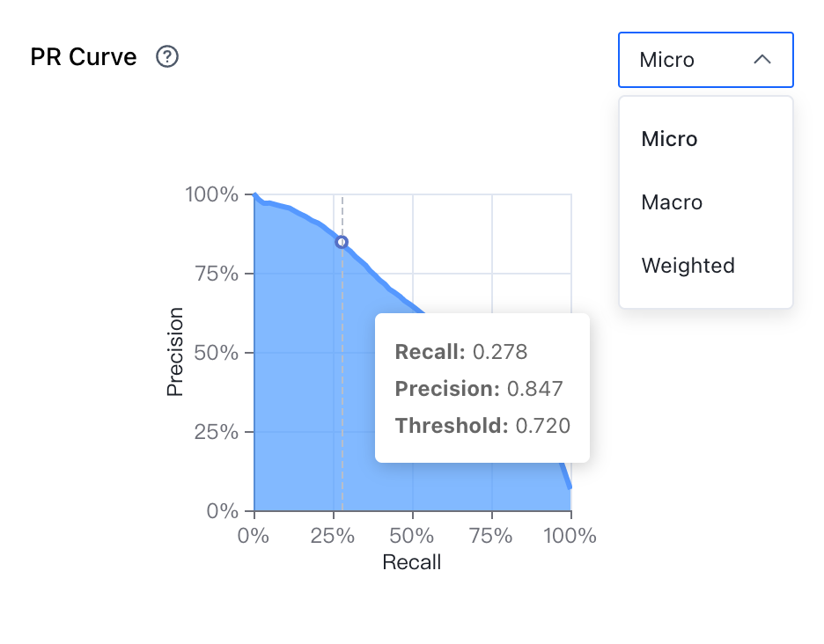Click the 0% tick label on the Recall axis
The width and height of the screenshot is (824, 644).
254,536
